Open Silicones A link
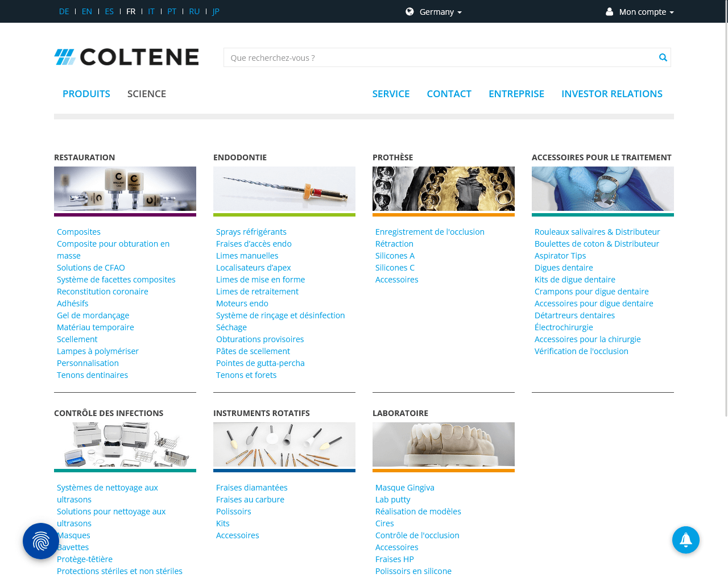The height and width of the screenshot is (582, 728). 395,256
